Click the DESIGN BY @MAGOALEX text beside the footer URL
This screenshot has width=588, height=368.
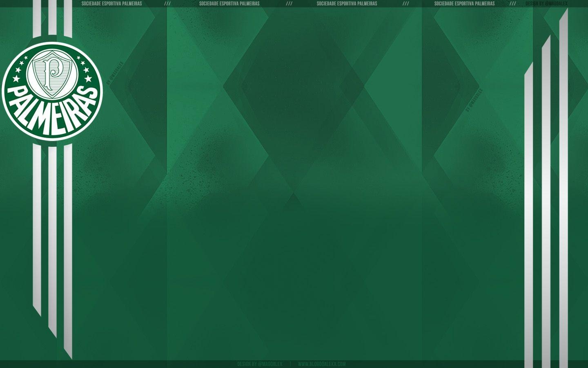pos(260,364)
